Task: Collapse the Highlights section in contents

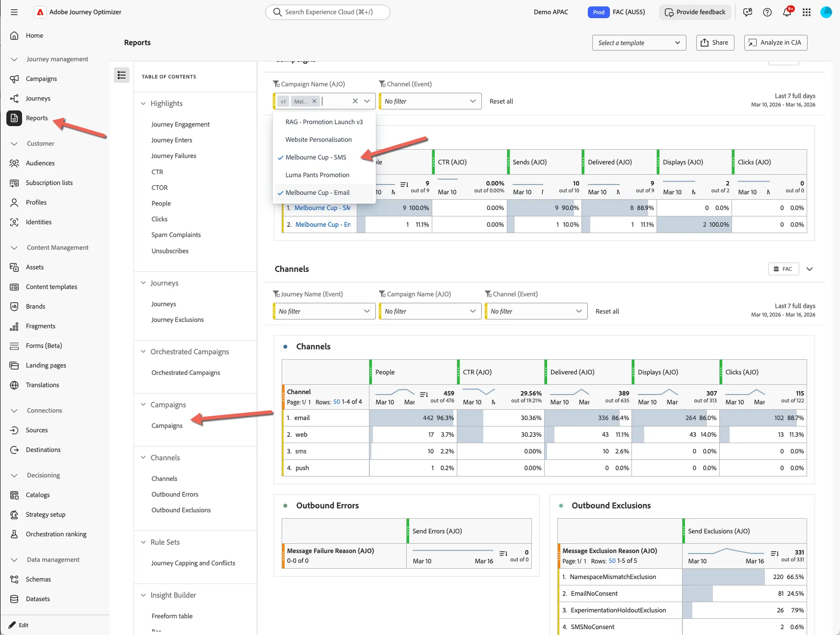Action: tap(143, 104)
